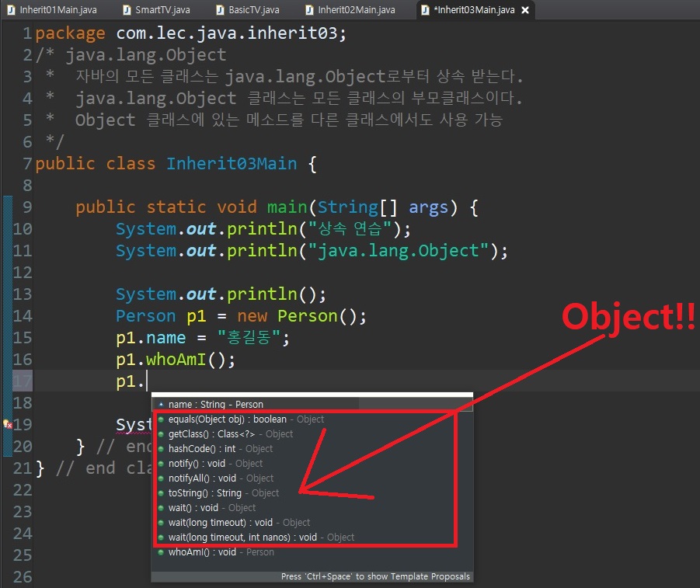Click the green method icon beside notify()
700x588 pixels.
click(161, 464)
